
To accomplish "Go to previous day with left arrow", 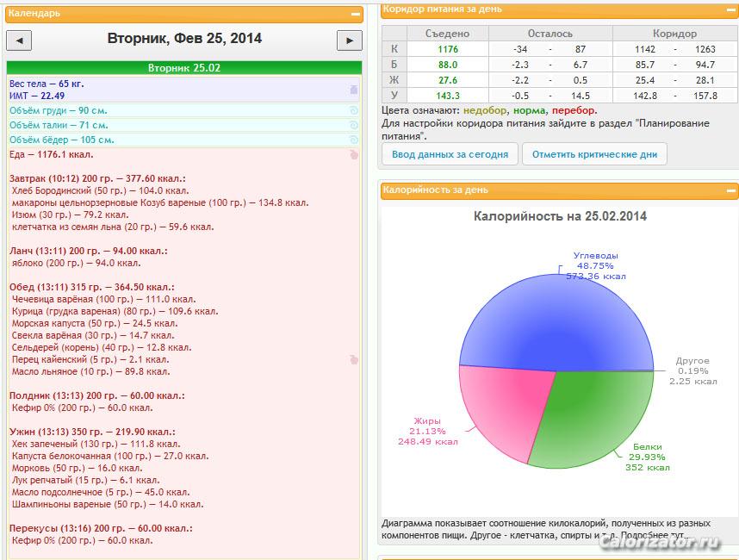I will click(x=19, y=40).
